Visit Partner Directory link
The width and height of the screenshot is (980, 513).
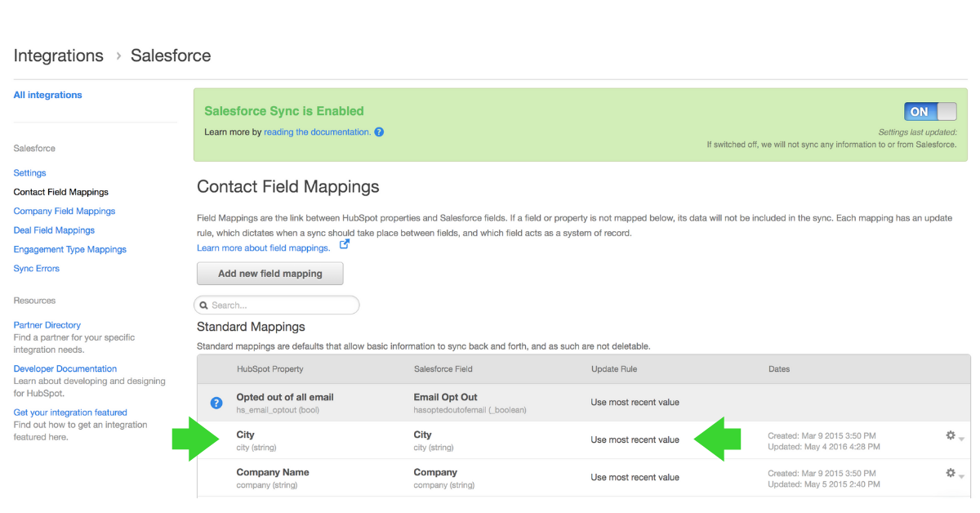tap(47, 325)
